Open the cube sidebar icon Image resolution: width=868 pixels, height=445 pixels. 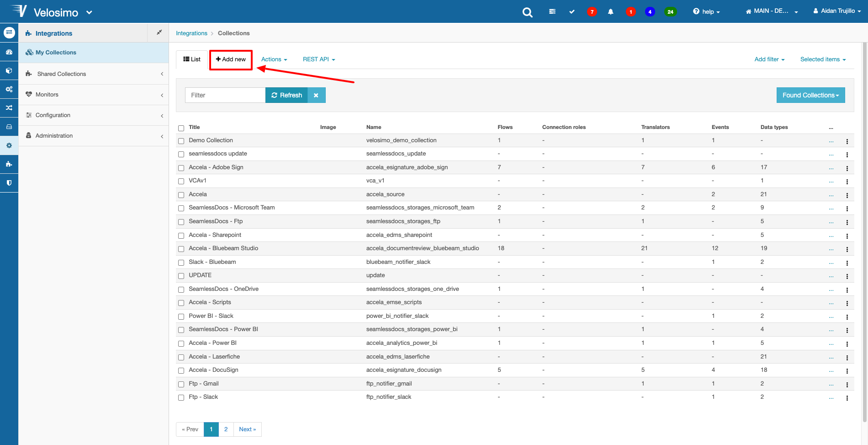coord(9,71)
